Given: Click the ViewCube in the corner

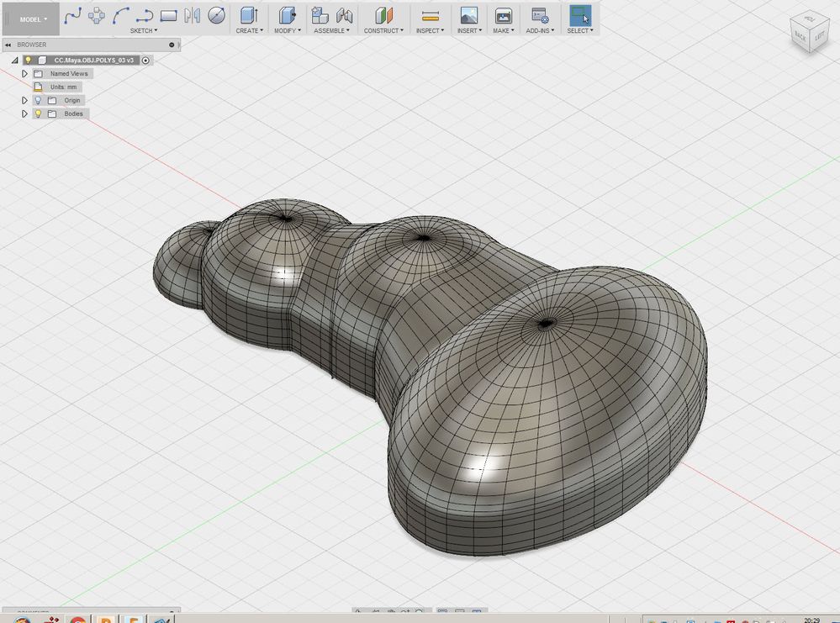Looking at the screenshot, I should (x=809, y=32).
